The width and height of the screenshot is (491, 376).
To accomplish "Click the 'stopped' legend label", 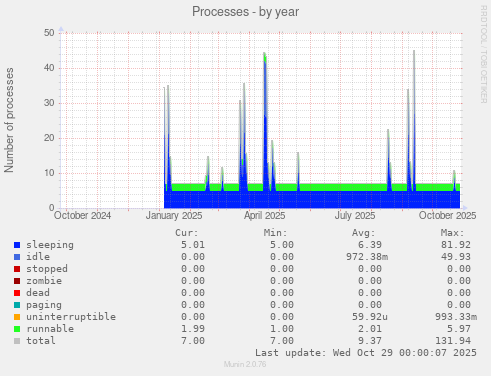I will (x=47, y=269).
